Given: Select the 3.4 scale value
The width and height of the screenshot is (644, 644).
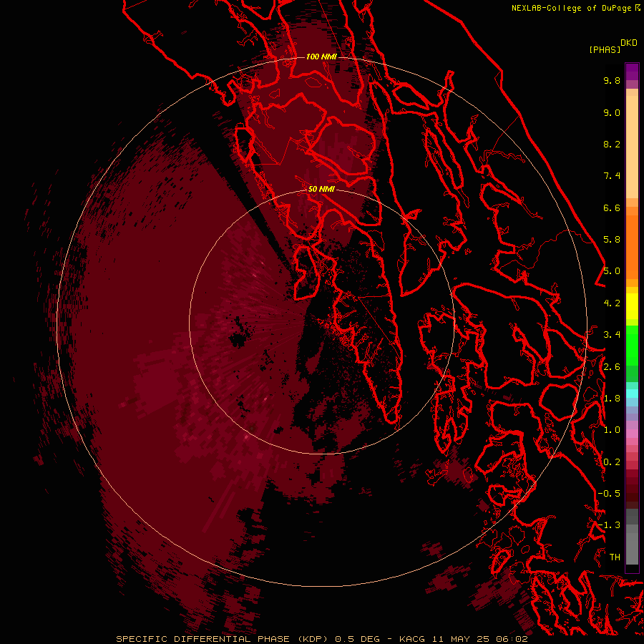Looking at the screenshot, I should click(x=612, y=335).
